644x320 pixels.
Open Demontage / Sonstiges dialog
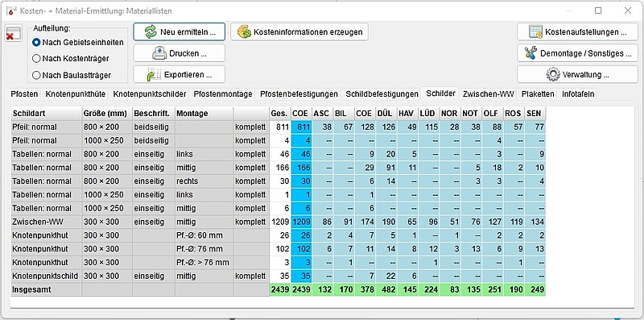(577, 53)
